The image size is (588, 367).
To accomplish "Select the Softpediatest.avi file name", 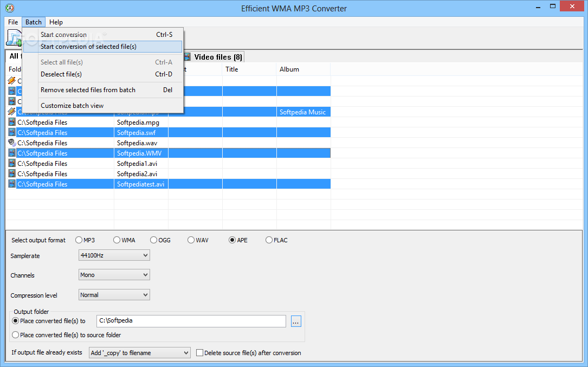I will tap(140, 184).
